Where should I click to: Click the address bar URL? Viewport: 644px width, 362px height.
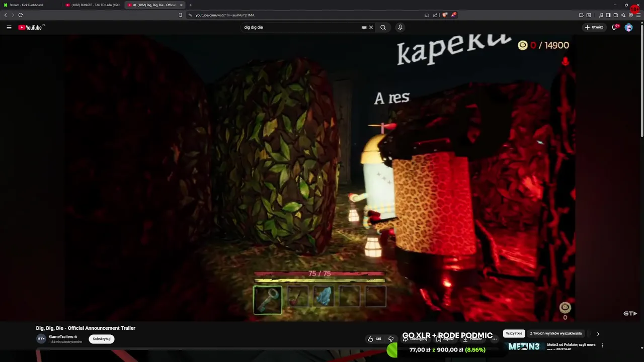click(225, 15)
